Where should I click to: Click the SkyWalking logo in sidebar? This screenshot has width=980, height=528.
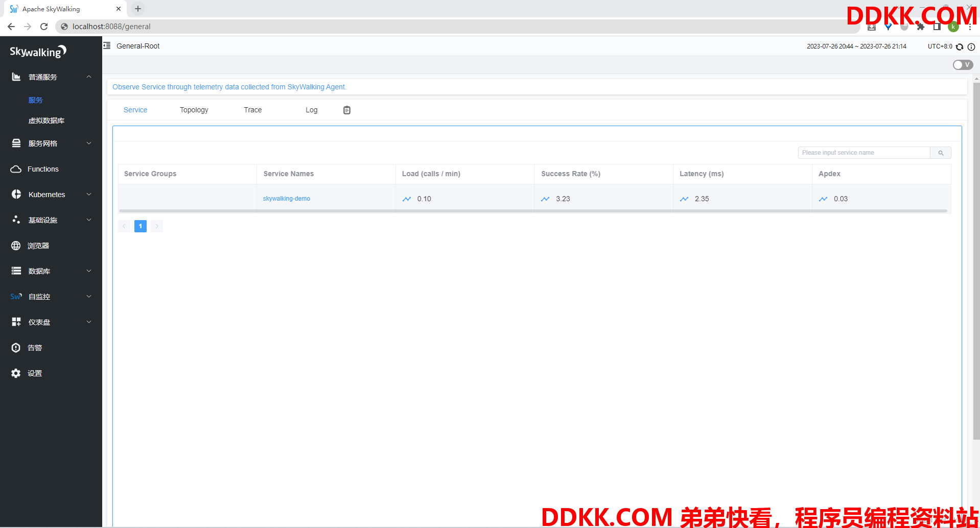point(38,52)
